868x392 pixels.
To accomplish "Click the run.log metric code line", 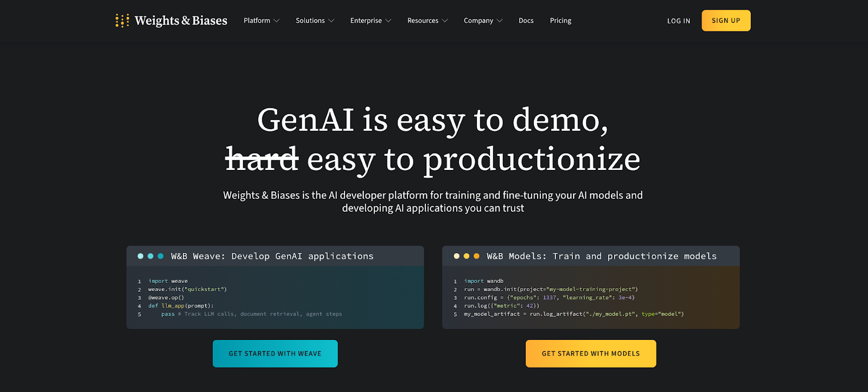I will [x=502, y=306].
